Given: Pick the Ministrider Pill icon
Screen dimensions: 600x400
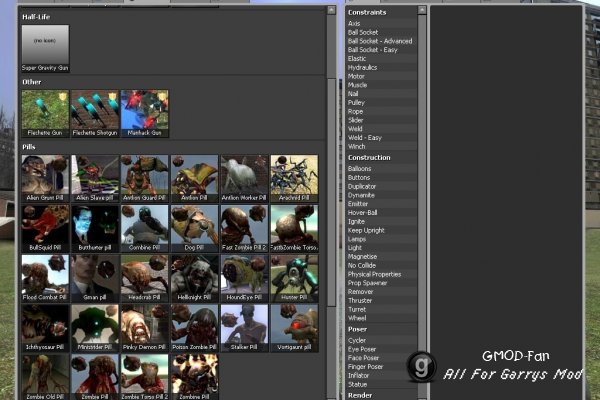Looking at the screenshot, I should pos(95,328).
